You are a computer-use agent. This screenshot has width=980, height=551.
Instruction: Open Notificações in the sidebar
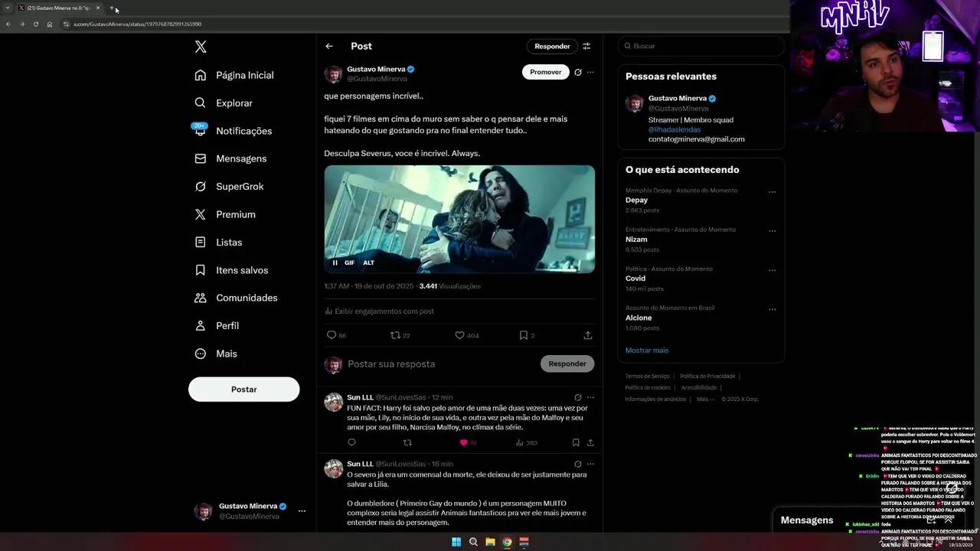click(x=243, y=131)
